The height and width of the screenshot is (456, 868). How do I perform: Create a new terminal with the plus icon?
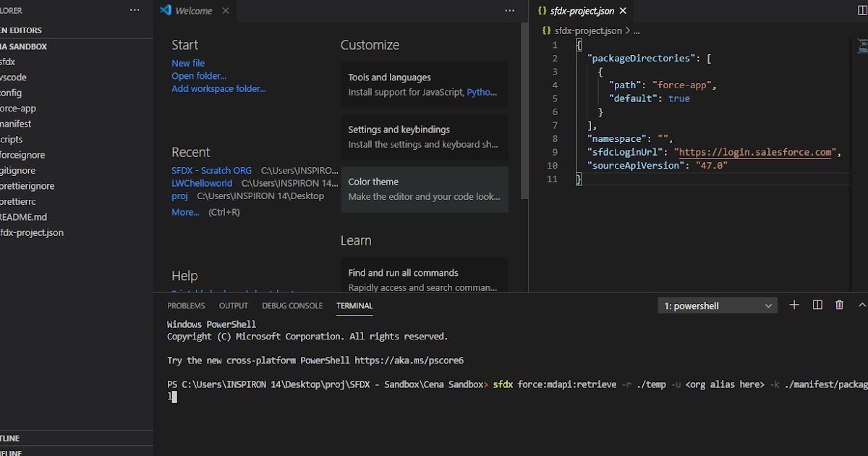tap(793, 305)
